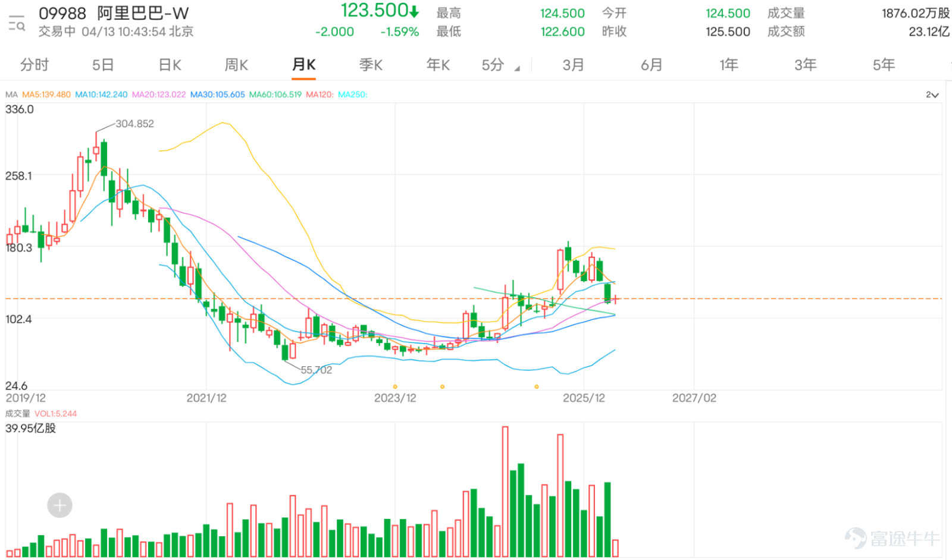Select the 1年 range button
Image resolution: width=952 pixels, height=560 pixels.
729,65
